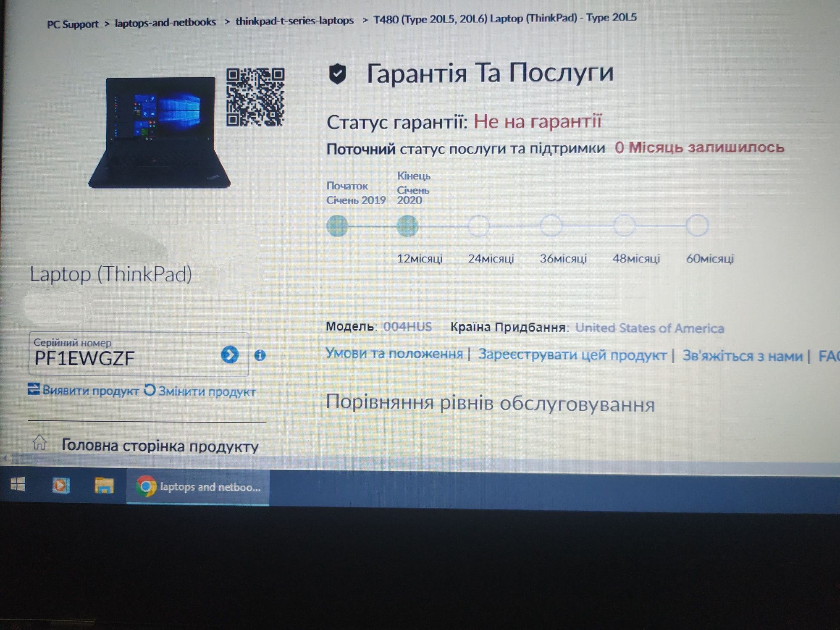
Task: Click the Не на гарантії status text
Action: 538,121
